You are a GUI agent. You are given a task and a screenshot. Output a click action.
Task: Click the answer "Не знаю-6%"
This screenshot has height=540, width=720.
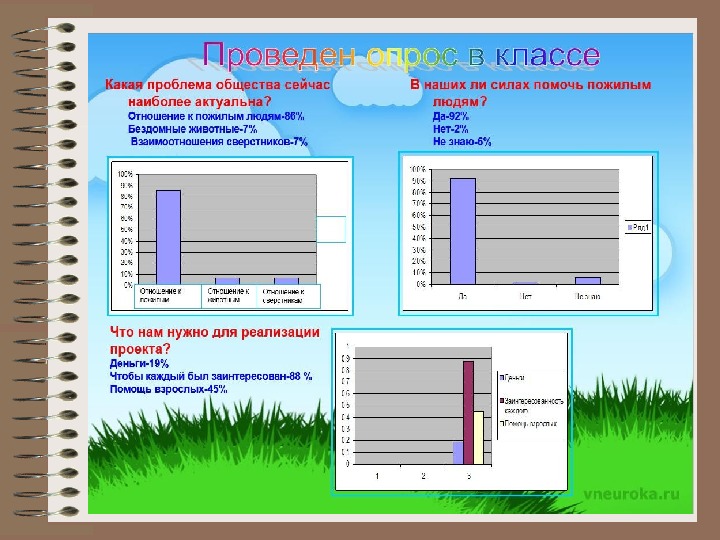[462, 141]
